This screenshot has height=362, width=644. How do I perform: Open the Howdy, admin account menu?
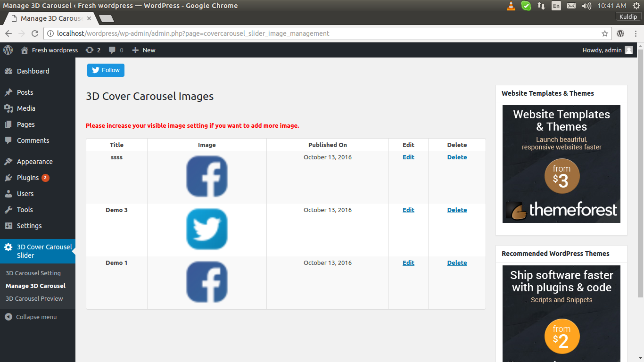[x=607, y=50]
